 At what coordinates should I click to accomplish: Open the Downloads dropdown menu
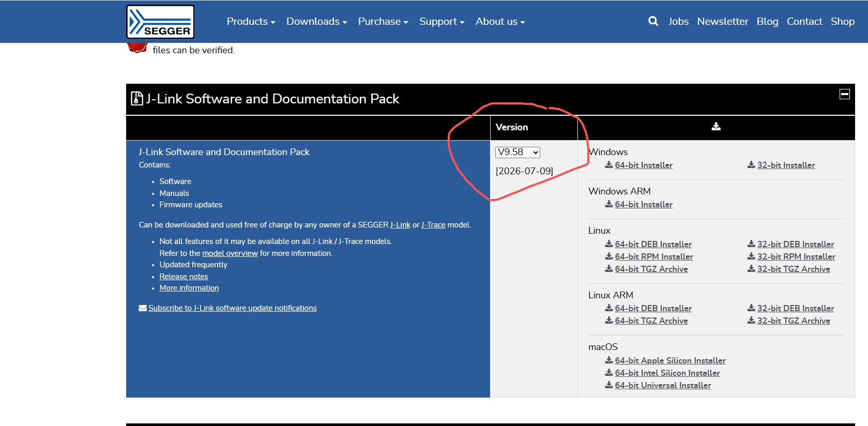(316, 21)
